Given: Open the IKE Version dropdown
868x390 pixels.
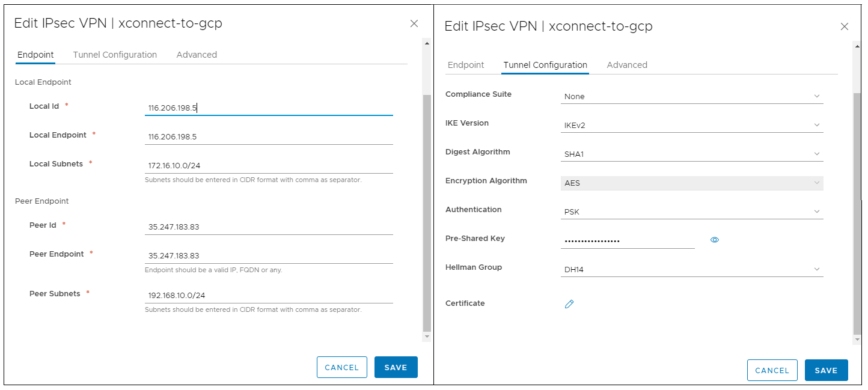Looking at the screenshot, I should pyautogui.click(x=692, y=125).
